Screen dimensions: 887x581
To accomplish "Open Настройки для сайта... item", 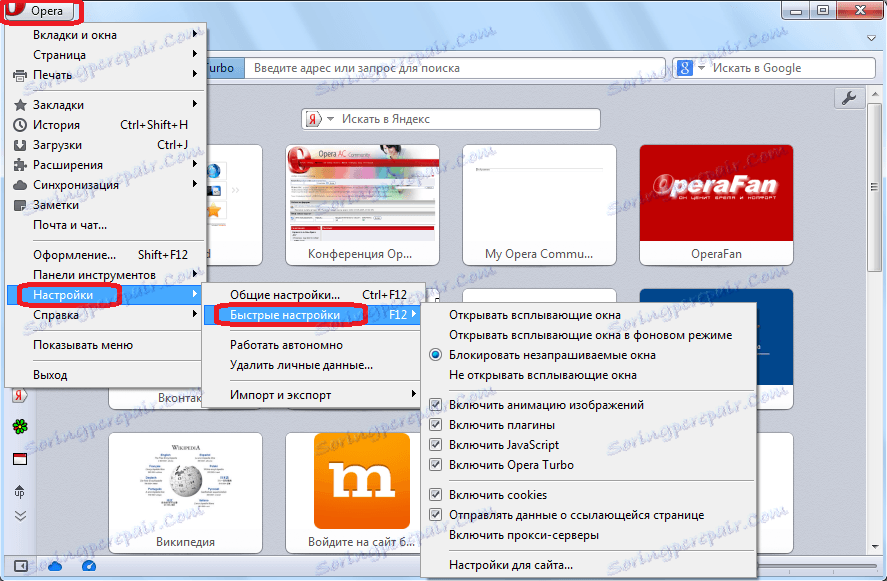I will tap(588, 565).
